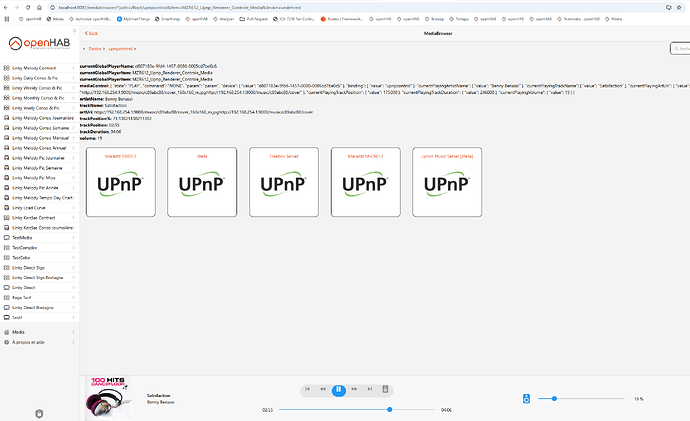Open Linky Yearly Conso & Pic page
Image resolution: width=690 pixels, height=421 pixels.
click(x=40, y=108)
